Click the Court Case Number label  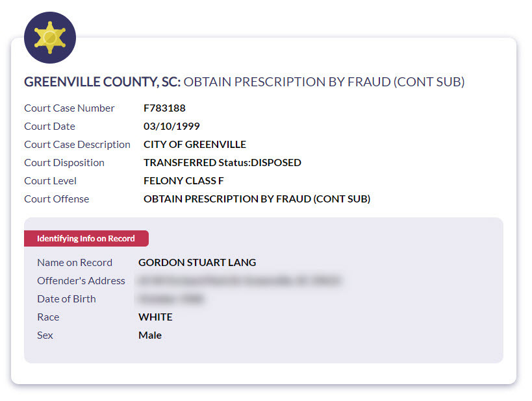point(70,108)
